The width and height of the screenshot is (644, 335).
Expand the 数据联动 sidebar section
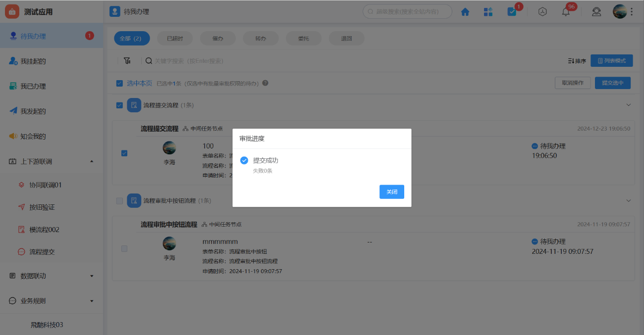pos(91,277)
